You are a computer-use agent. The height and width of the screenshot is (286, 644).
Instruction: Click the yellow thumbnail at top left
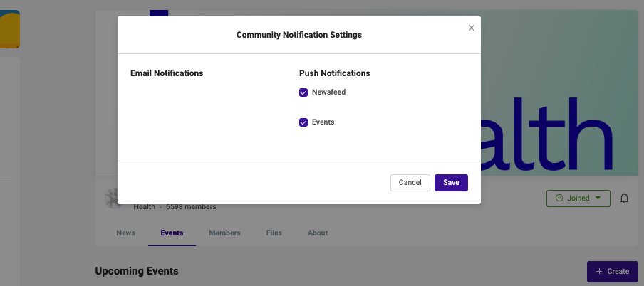[10, 29]
